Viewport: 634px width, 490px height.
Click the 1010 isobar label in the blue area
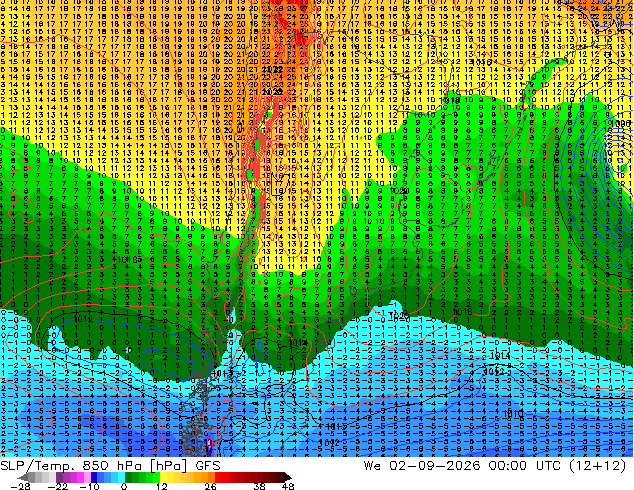514,414
